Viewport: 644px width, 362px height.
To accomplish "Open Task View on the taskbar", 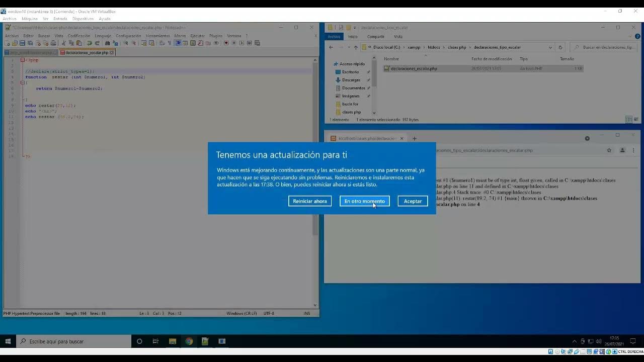I will pyautogui.click(x=155, y=341).
